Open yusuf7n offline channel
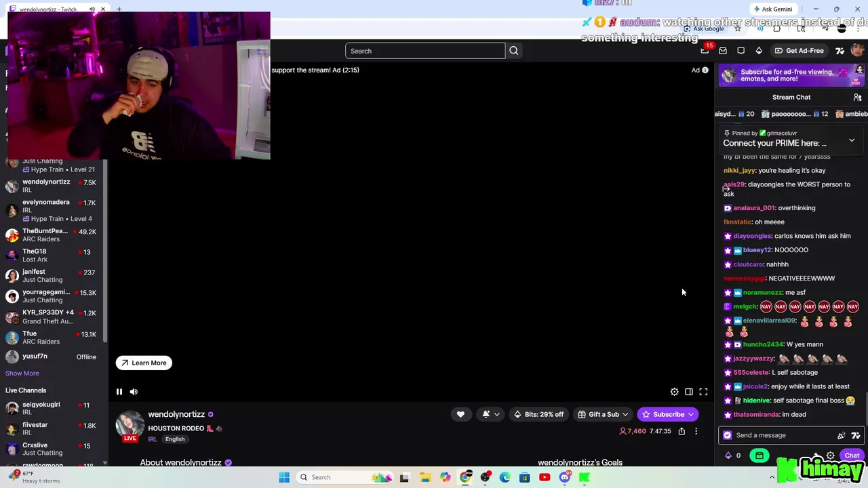Screen dimensions: 868x488 [53, 357]
